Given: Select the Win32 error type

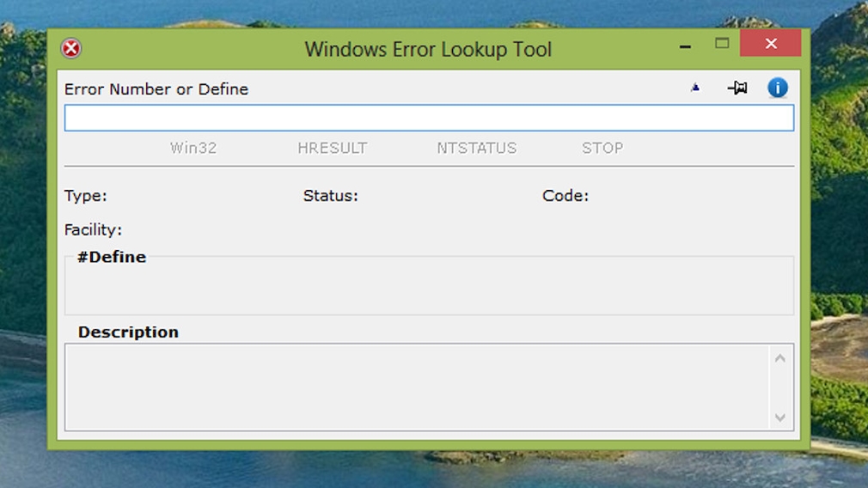Looking at the screenshot, I should pos(193,148).
